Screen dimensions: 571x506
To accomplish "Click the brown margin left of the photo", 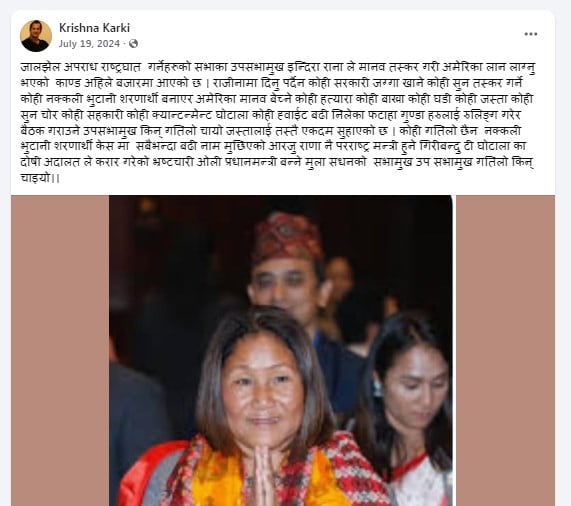I will click(60, 351).
